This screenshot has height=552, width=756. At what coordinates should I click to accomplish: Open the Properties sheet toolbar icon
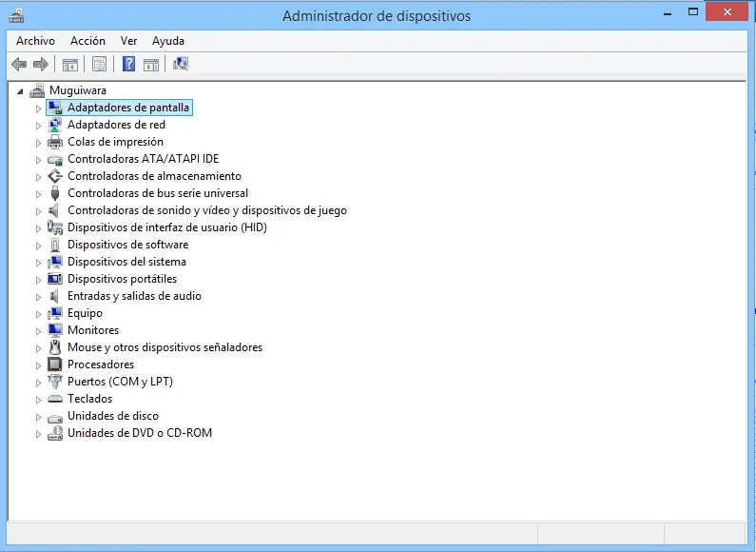click(99, 64)
